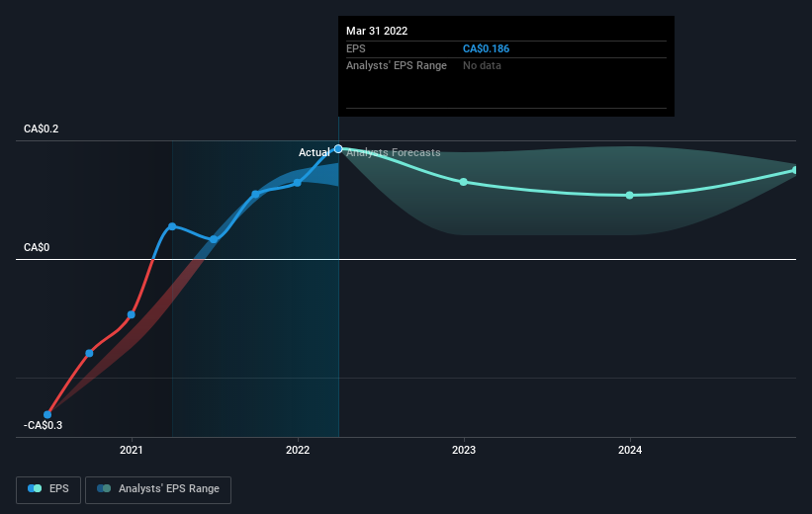Image resolution: width=812 pixels, height=514 pixels.
Task: Select the 2024 forecast EPS data point
Action: tap(629, 195)
